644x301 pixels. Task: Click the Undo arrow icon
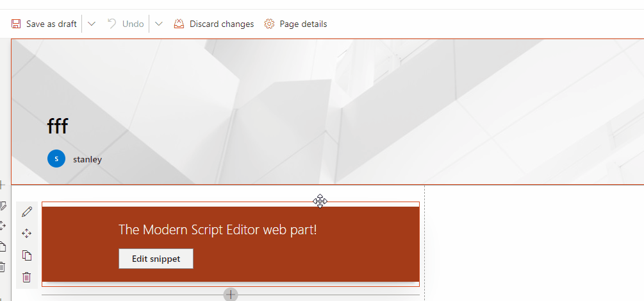point(111,24)
